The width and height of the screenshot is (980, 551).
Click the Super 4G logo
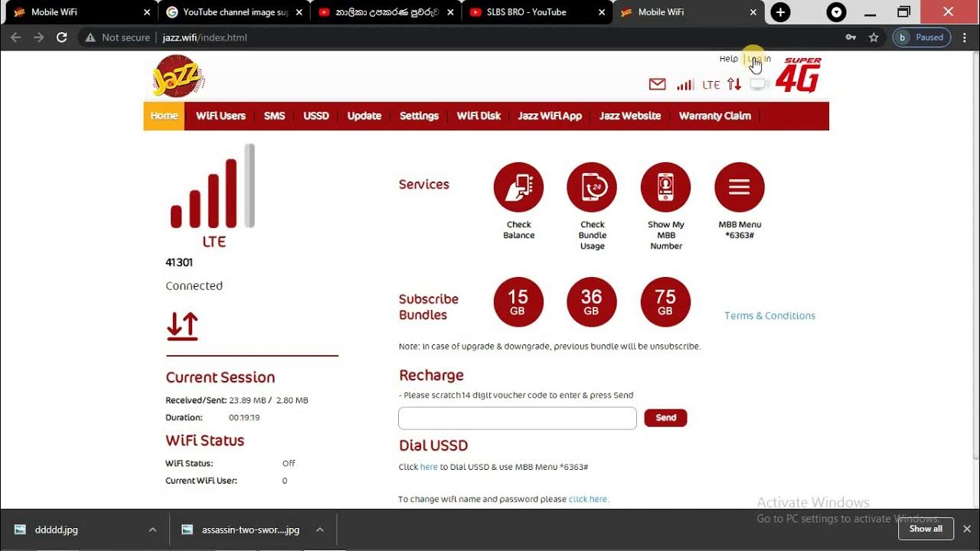click(x=798, y=75)
